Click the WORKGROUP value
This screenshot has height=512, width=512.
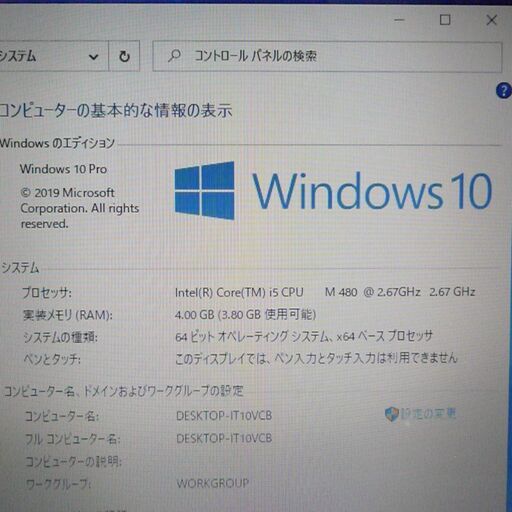click(x=213, y=483)
